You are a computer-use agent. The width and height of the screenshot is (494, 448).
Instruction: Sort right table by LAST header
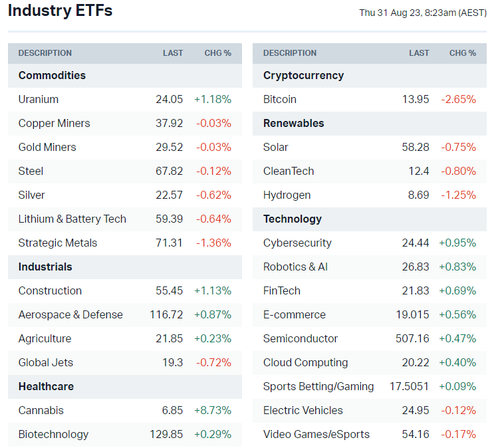point(419,53)
